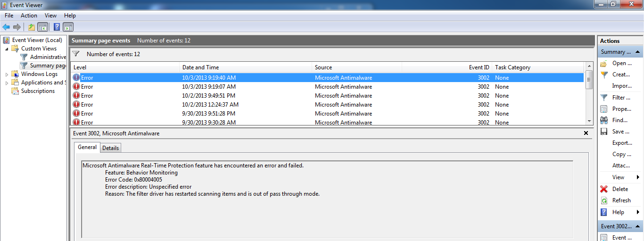
Task: Click event list scrollbar up arrow
Action: (x=589, y=66)
